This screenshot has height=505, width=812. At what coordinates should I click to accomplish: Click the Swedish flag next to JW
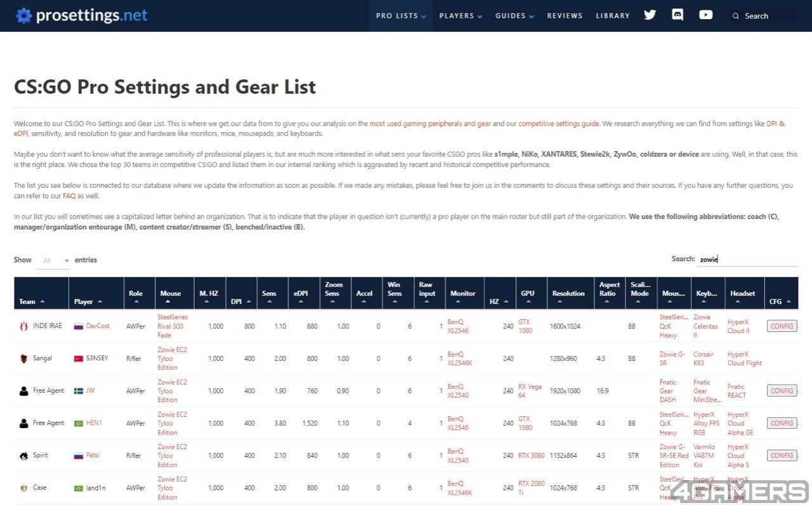coord(79,391)
